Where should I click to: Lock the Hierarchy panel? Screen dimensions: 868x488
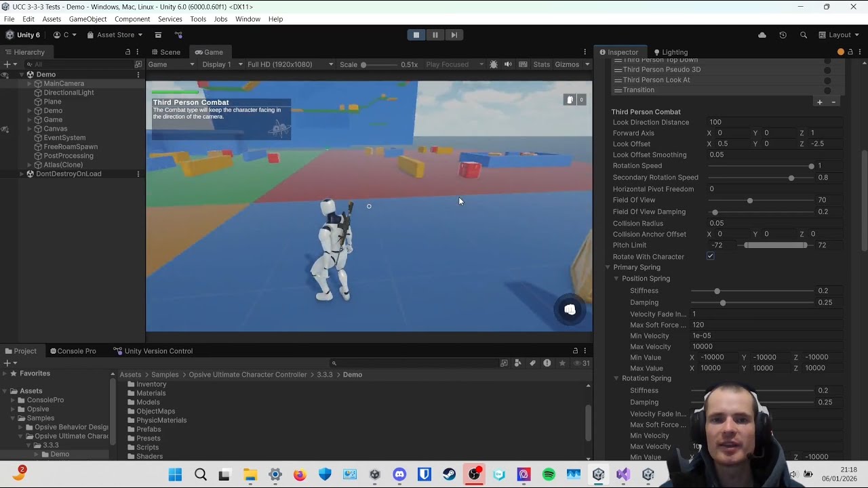pyautogui.click(x=127, y=52)
